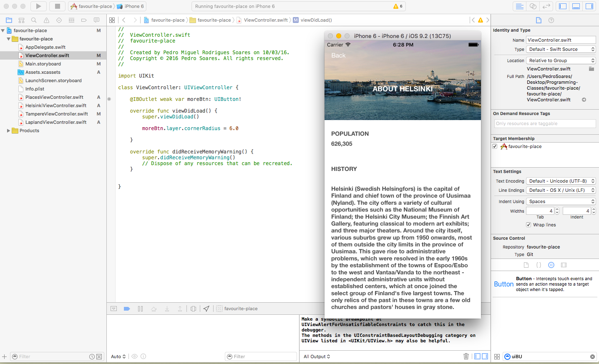The width and height of the screenshot is (599, 364).
Task: Open the Project navigator tab
Action: 9,20
